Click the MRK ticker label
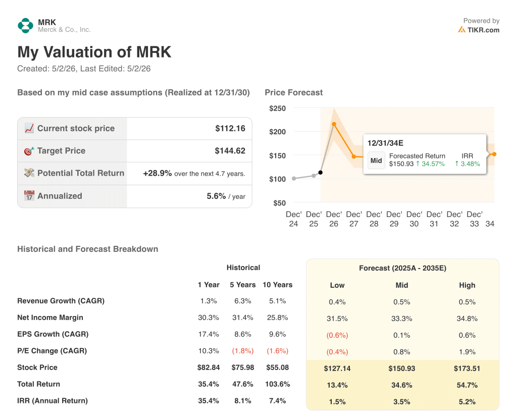Image resolution: width=517 pixels, height=420 pixels. (x=47, y=22)
